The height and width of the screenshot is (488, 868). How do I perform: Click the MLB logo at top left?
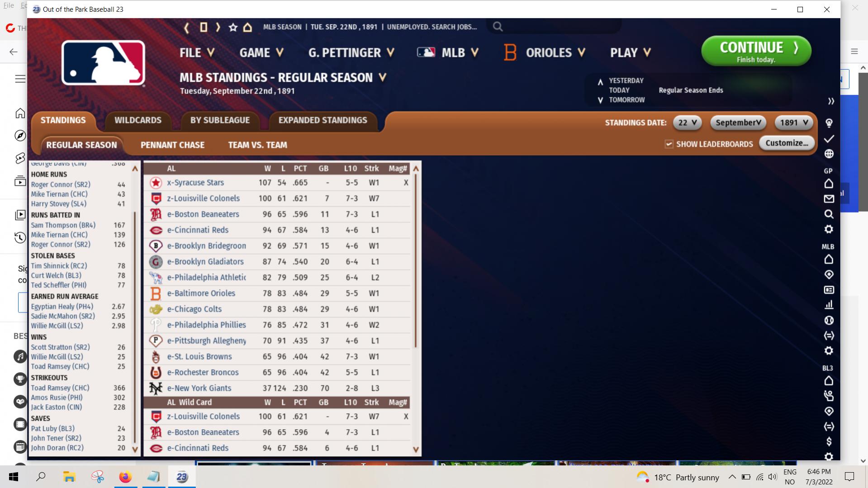(x=103, y=63)
